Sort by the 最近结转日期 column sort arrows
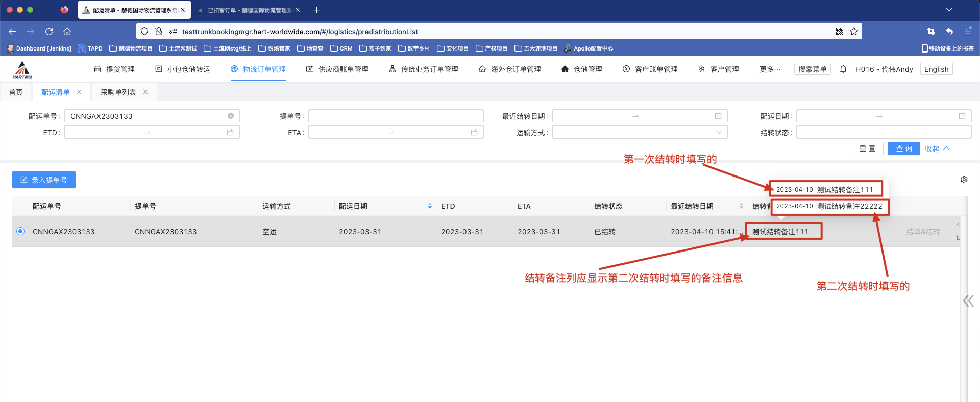This screenshot has height=402, width=980. [741, 206]
